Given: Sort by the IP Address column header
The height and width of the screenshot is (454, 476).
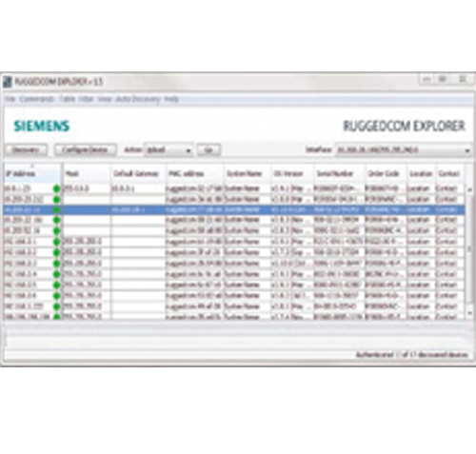Looking at the screenshot, I should 32,173.
